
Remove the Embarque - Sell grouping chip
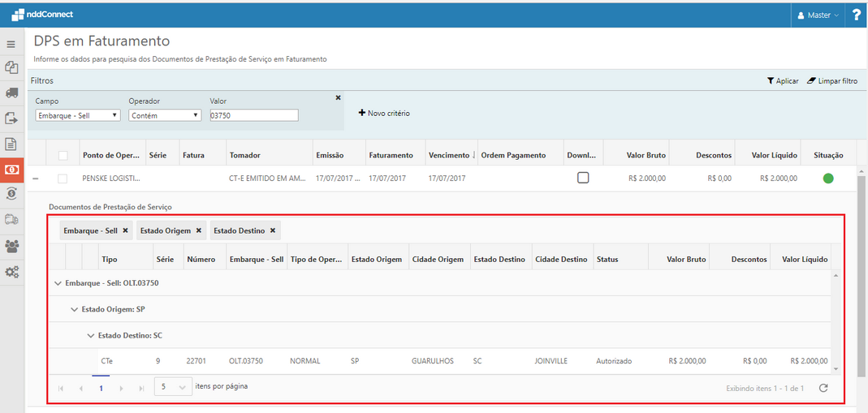coord(125,230)
